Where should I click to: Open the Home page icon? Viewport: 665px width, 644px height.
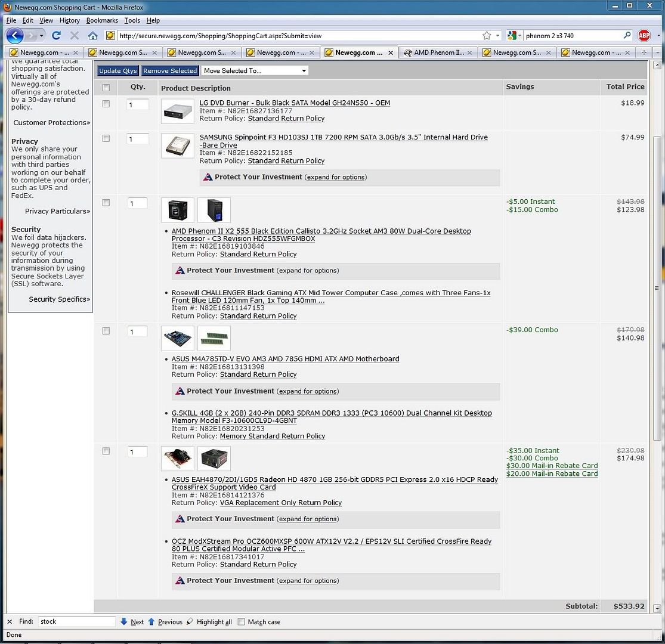coord(93,36)
